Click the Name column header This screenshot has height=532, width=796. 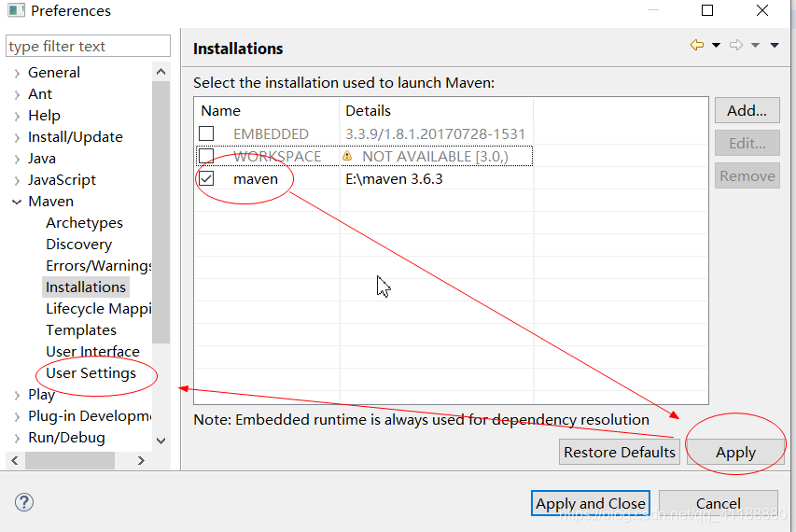tap(267, 111)
